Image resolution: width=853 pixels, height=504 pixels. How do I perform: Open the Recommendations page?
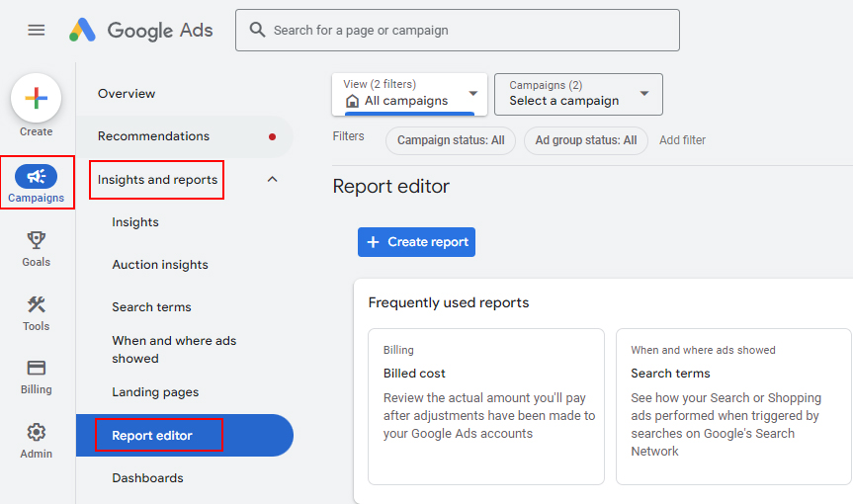click(x=185, y=136)
